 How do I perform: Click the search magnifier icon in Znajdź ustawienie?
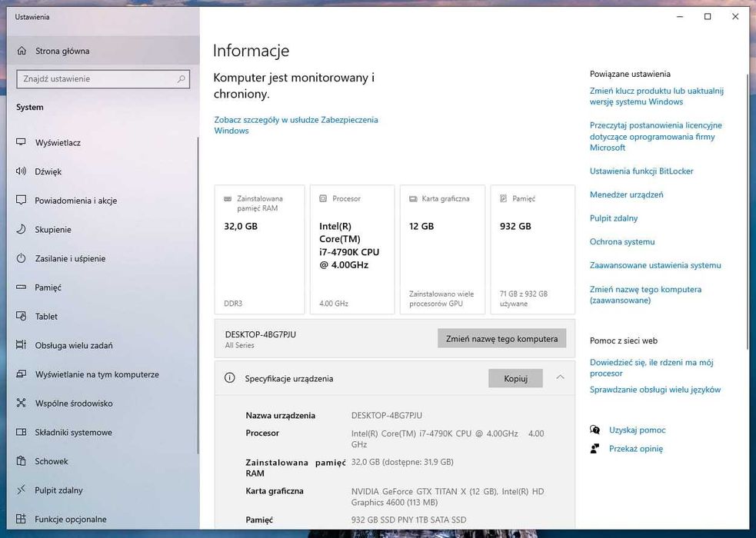[182, 78]
